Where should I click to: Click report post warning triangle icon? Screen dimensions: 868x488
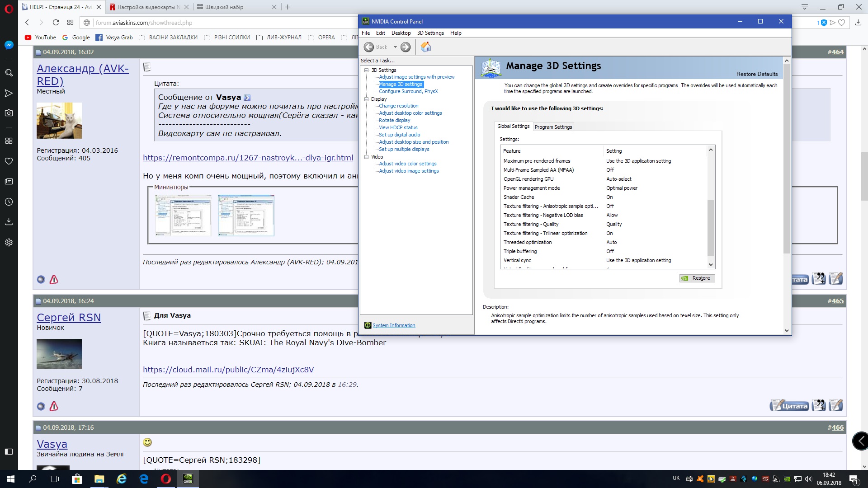click(54, 279)
